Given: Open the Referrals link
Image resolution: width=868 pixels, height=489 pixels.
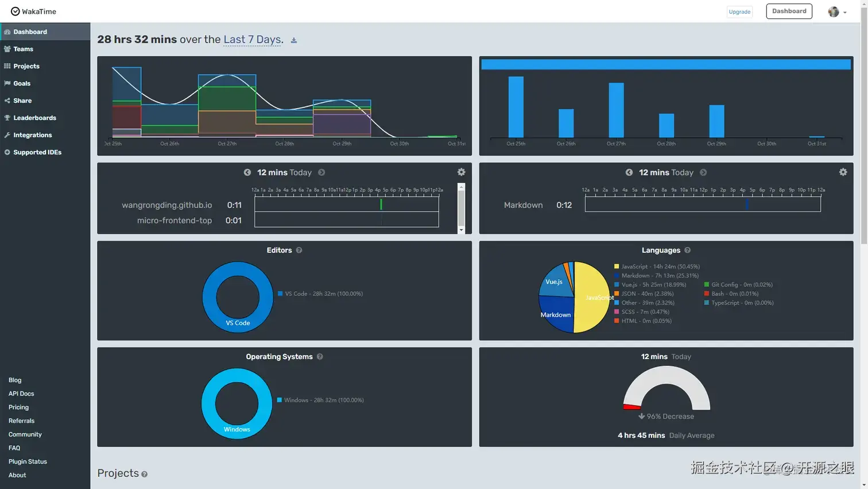Looking at the screenshot, I should 21,421.
